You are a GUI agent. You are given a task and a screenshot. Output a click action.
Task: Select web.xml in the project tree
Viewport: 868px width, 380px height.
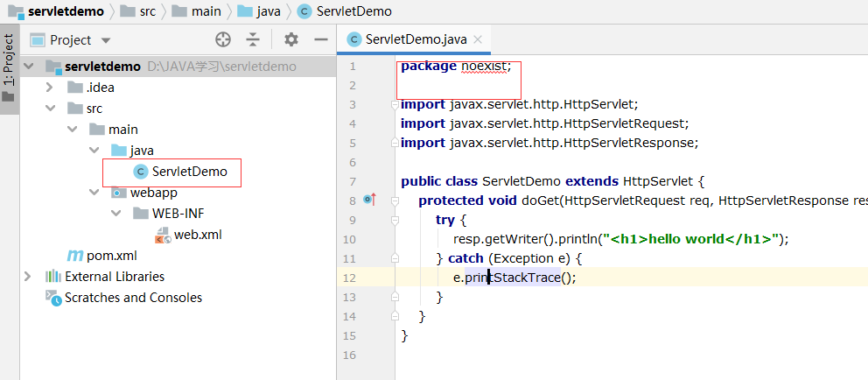click(x=198, y=235)
